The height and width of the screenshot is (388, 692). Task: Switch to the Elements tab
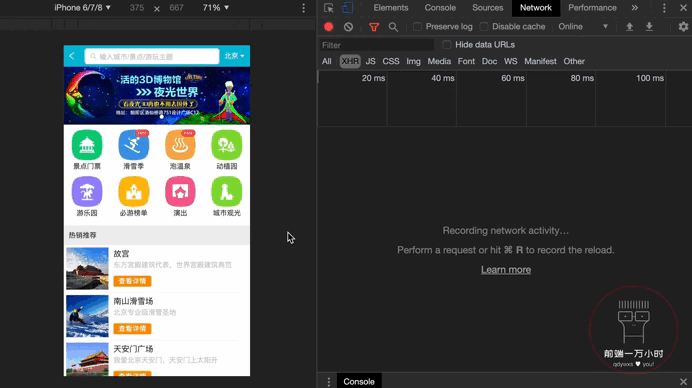(391, 8)
